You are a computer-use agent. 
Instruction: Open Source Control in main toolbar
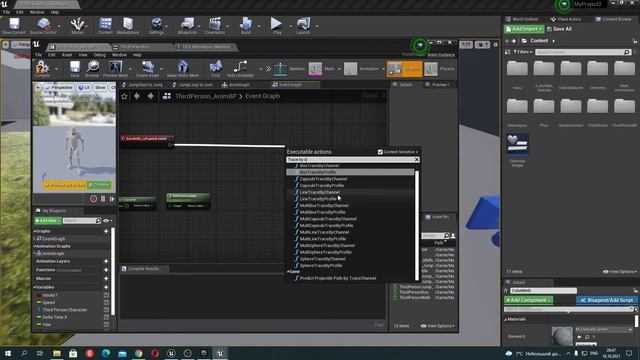43,26
